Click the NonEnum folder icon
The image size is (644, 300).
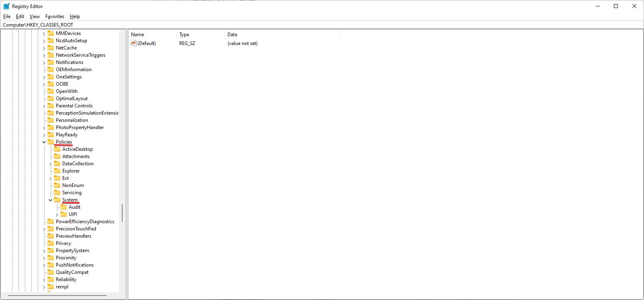(57, 185)
